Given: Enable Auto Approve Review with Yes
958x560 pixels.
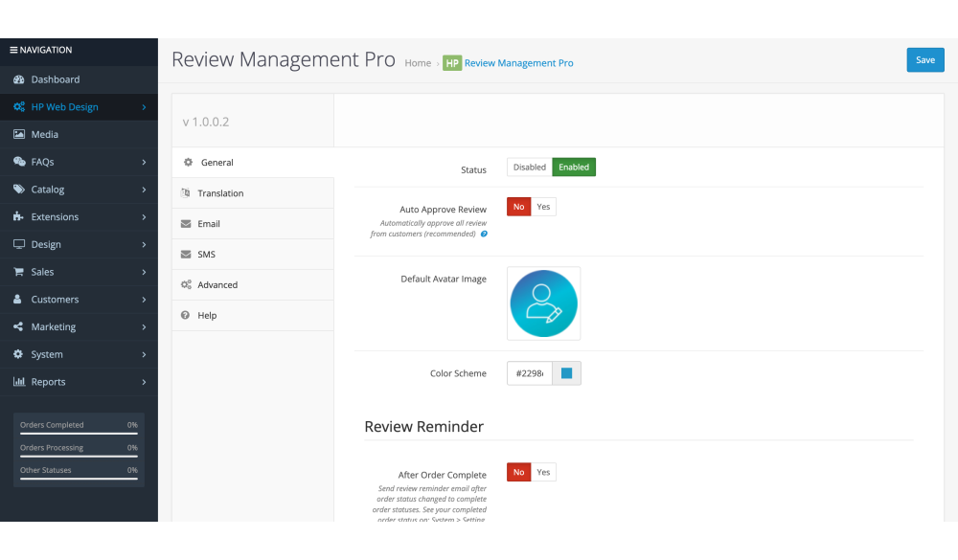Looking at the screenshot, I should [543, 207].
